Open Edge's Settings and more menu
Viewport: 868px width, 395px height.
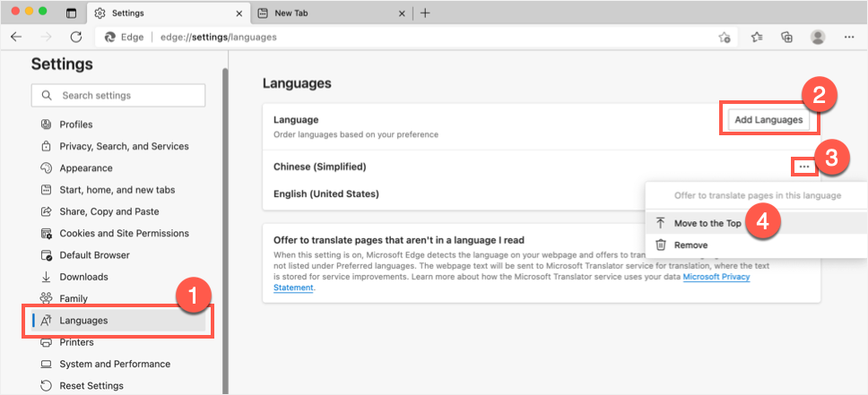tap(846, 38)
